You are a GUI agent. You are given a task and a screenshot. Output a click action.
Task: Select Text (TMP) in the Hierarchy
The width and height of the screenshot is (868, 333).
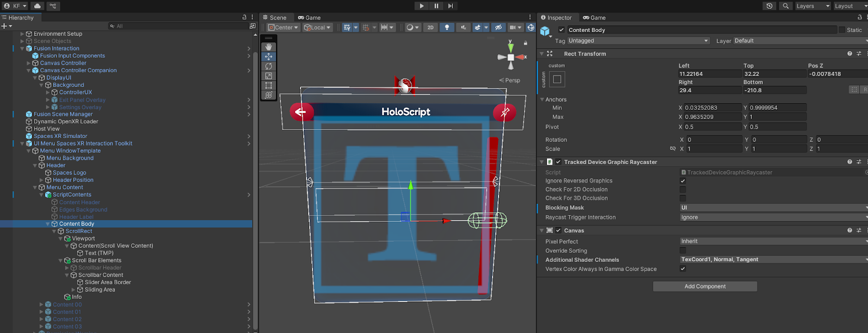99,253
